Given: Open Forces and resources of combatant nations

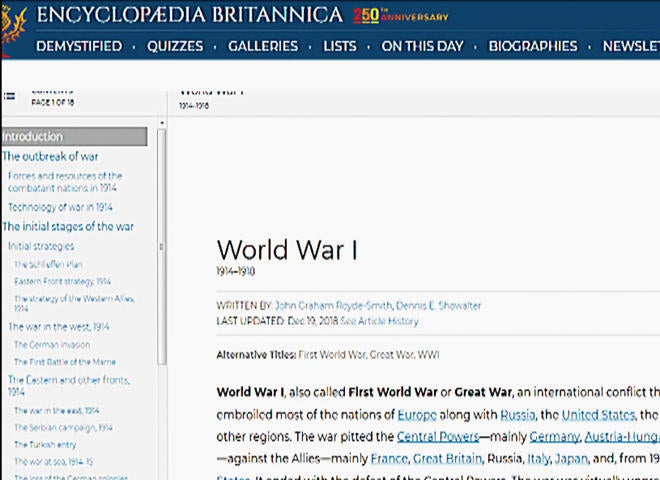Looking at the screenshot, I should tap(65, 181).
